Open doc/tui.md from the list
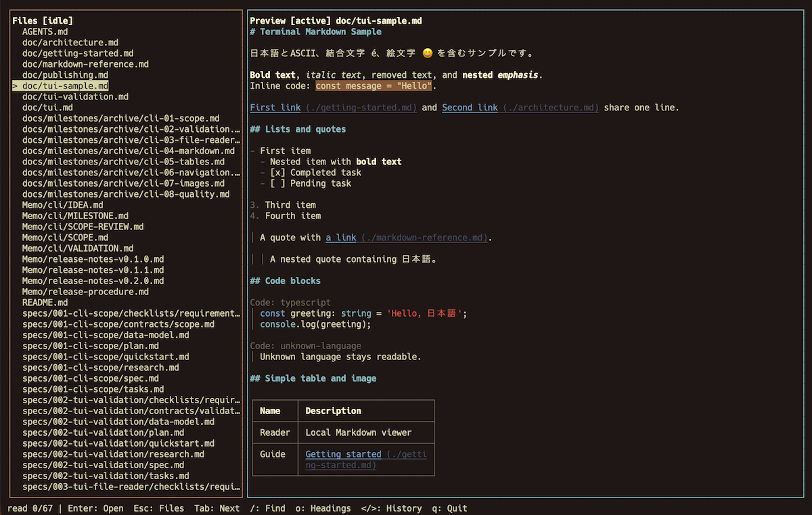 tap(47, 108)
